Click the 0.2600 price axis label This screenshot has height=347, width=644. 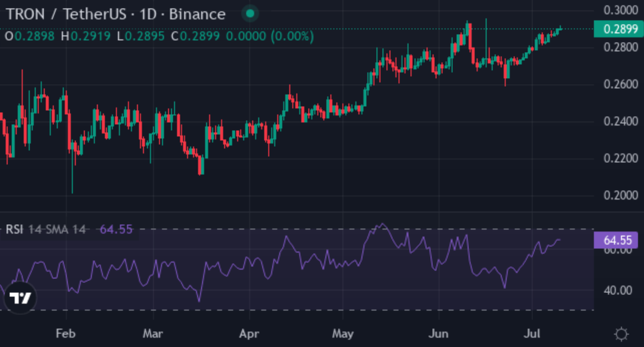click(621, 85)
